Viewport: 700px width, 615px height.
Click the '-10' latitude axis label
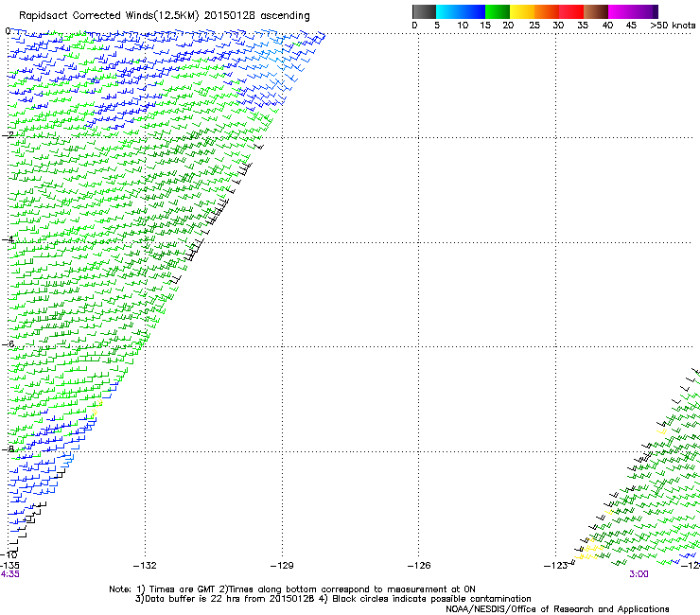(9, 554)
